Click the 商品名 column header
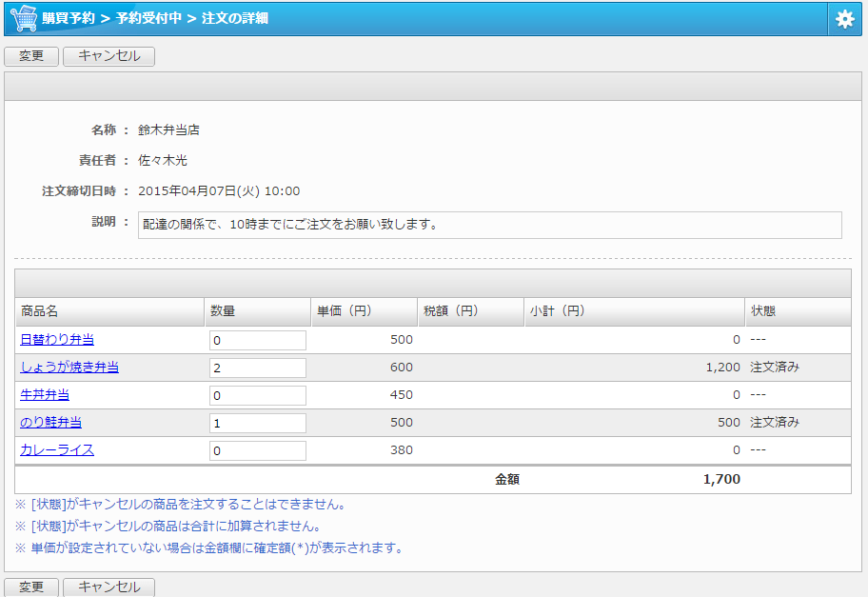Viewport: 868px width, 597px height. click(40, 312)
